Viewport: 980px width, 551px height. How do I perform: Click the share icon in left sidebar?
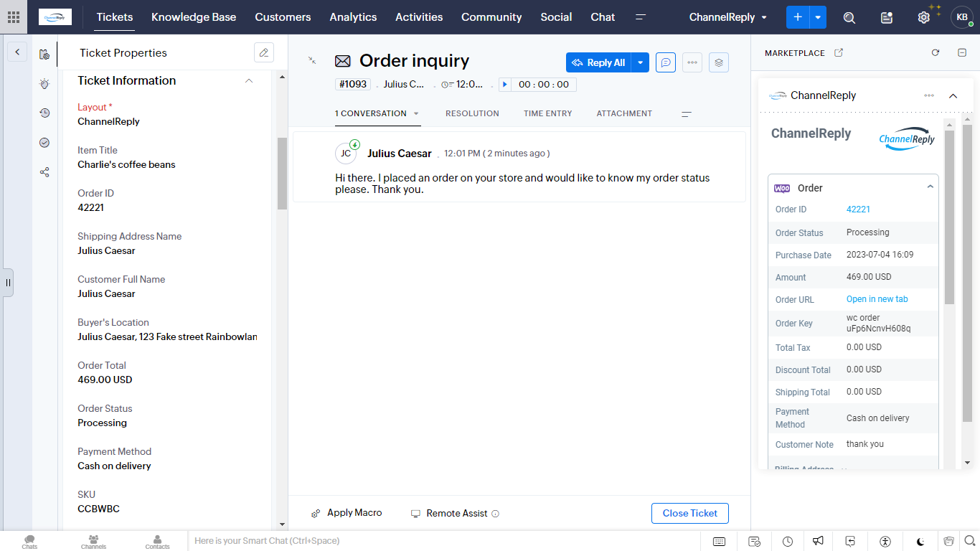coord(44,172)
